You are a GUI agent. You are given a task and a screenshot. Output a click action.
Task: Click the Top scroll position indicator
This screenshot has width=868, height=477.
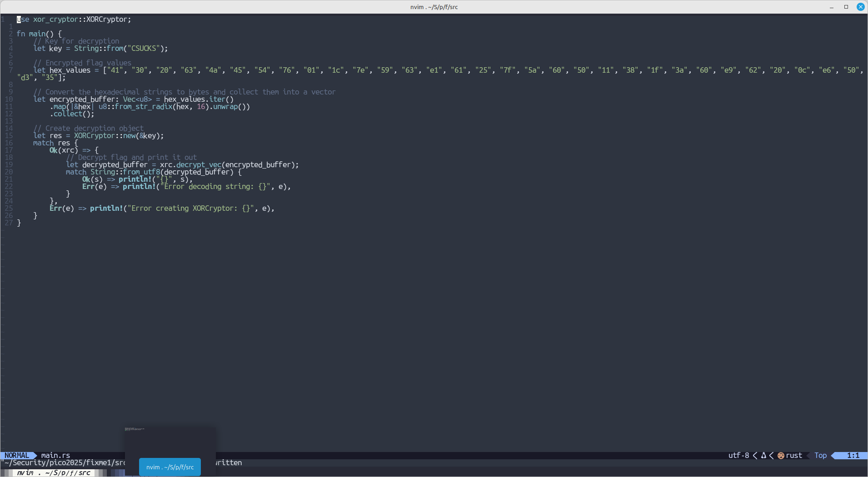[820, 456]
